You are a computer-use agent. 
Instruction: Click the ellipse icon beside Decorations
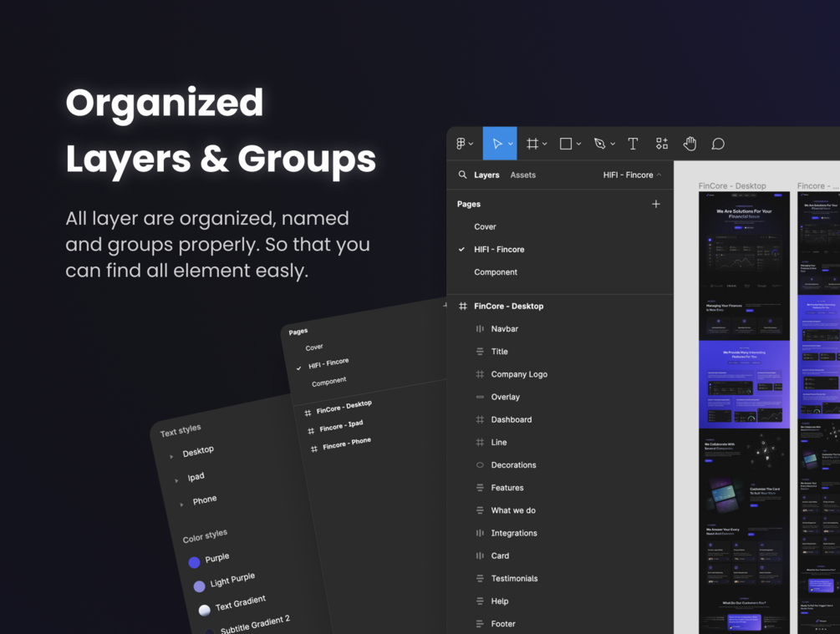point(480,464)
